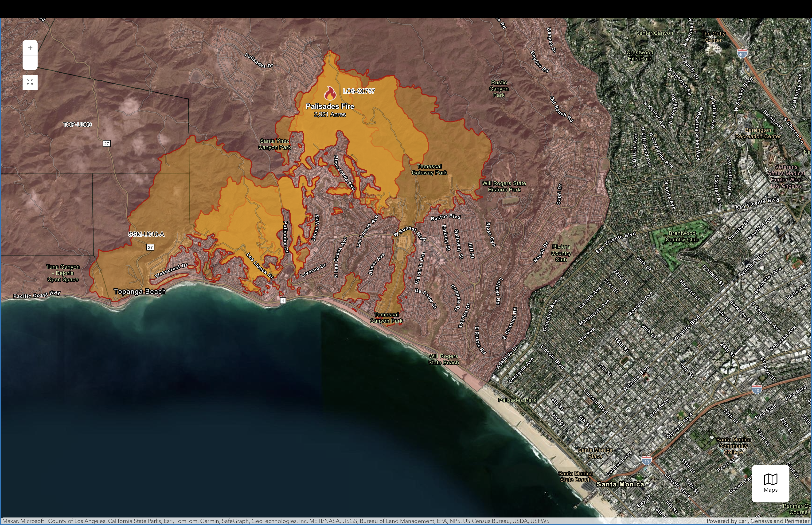This screenshot has height=525, width=812.
Task: Click the Route 1 highway marker
Action: (x=283, y=300)
